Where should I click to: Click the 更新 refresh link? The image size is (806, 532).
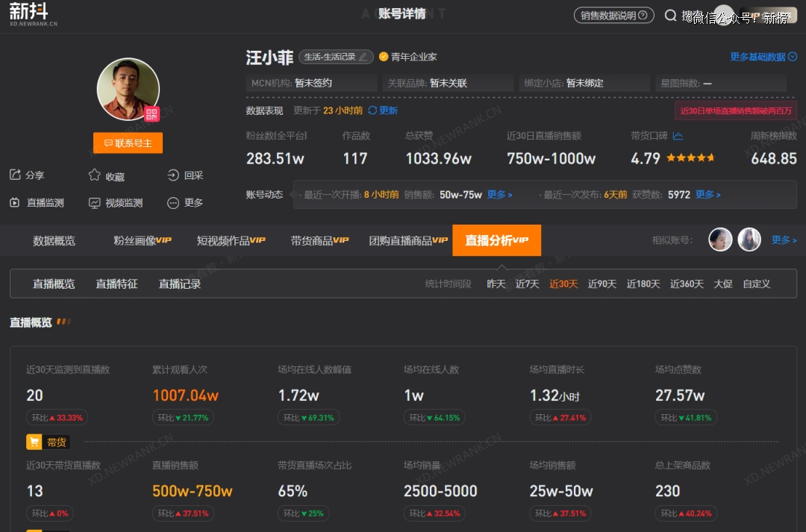383,110
